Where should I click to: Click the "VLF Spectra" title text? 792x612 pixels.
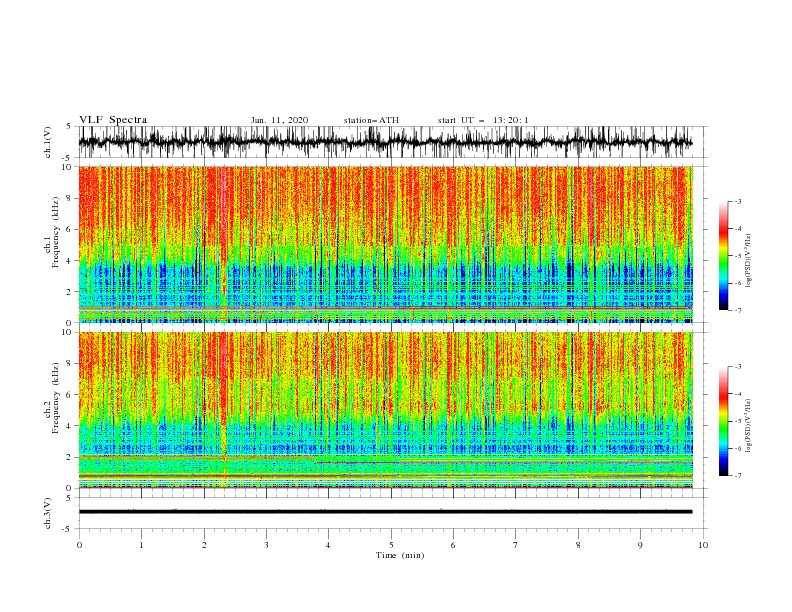pos(113,120)
